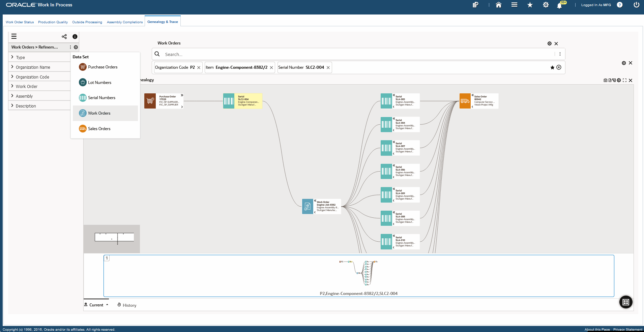This screenshot has height=332, width=644.
Task: Open the grid layout button at bottom right
Action: pyautogui.click(x=626, y=302)
